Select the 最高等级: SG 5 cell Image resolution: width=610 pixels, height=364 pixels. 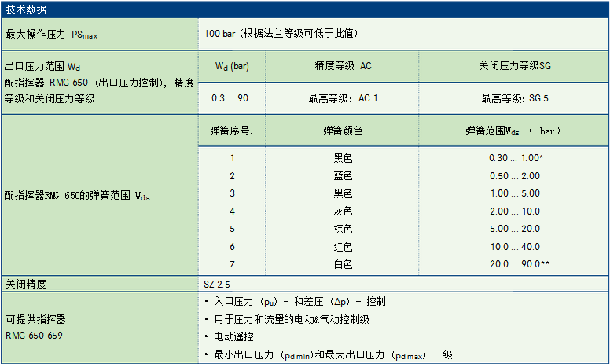(514, 98)
